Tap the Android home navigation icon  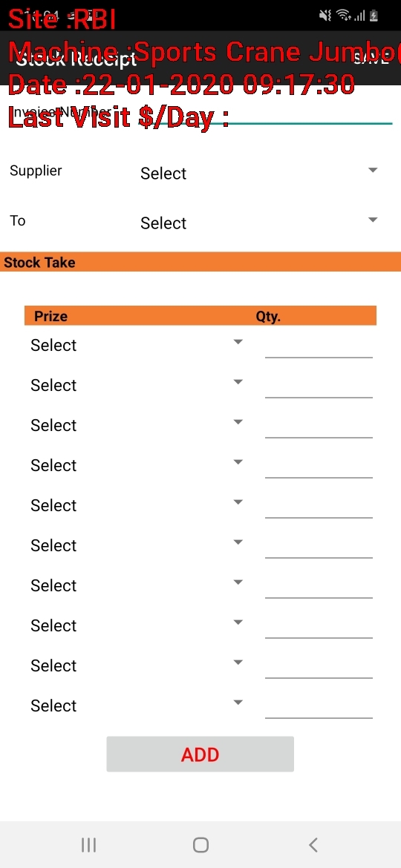pyautogui.click(x=200, y=845)
